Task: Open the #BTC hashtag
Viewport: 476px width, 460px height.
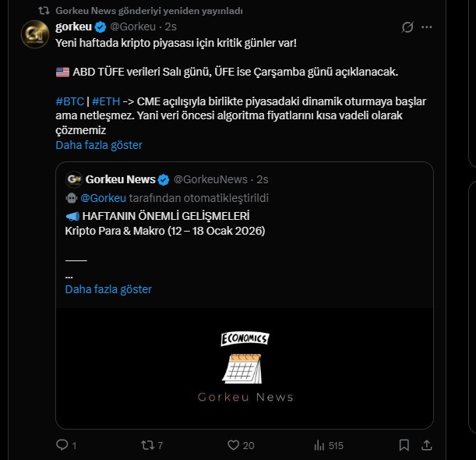Action: (70, 102)
